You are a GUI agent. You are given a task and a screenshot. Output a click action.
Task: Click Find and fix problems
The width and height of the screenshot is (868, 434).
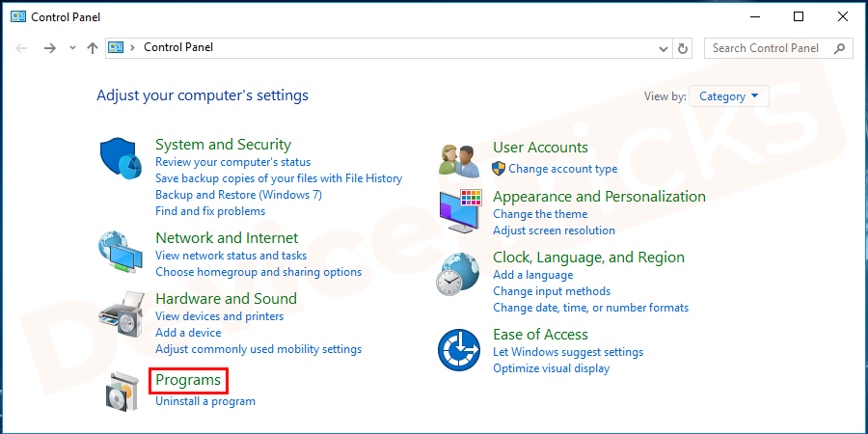[x=210, y=211]
